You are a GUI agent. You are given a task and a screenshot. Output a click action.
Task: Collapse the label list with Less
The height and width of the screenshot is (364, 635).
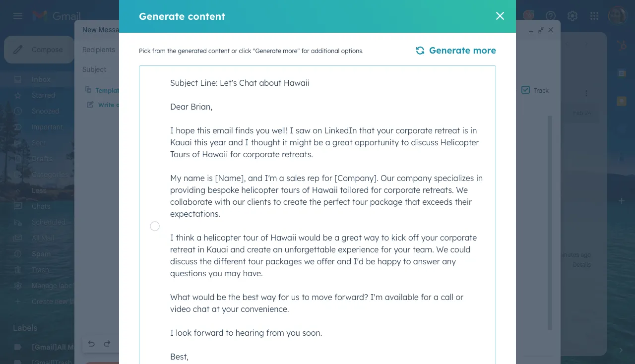point(39,190)
